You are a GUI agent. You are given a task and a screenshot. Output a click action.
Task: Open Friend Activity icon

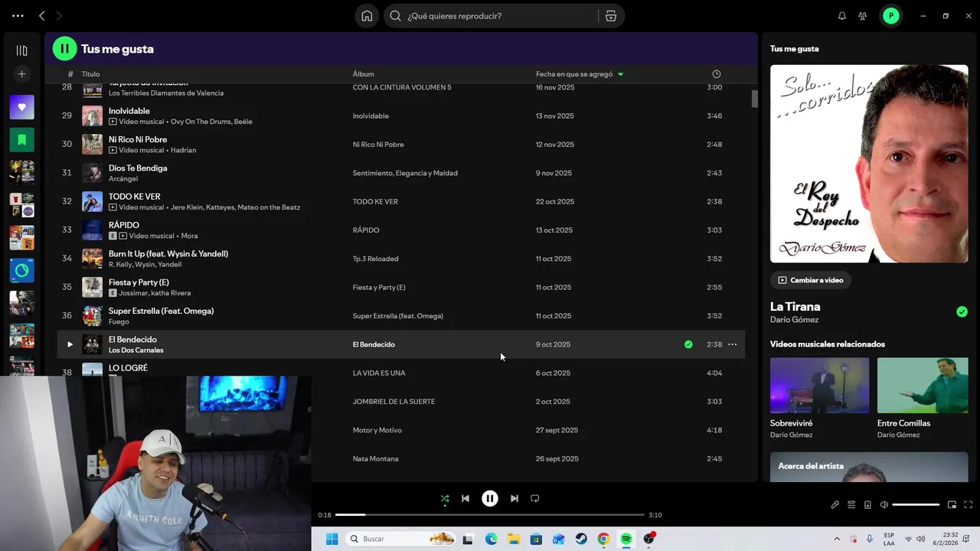click(x=863, y=16)
